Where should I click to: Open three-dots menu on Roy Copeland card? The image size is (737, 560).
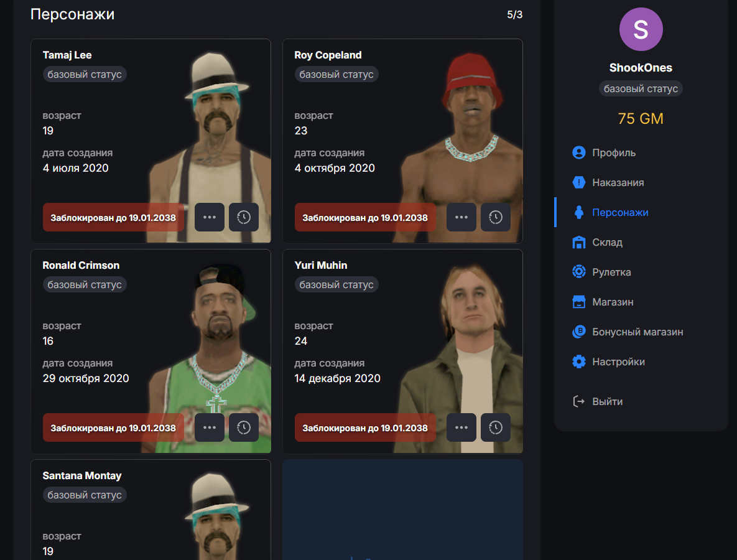(x=461, y=217)
